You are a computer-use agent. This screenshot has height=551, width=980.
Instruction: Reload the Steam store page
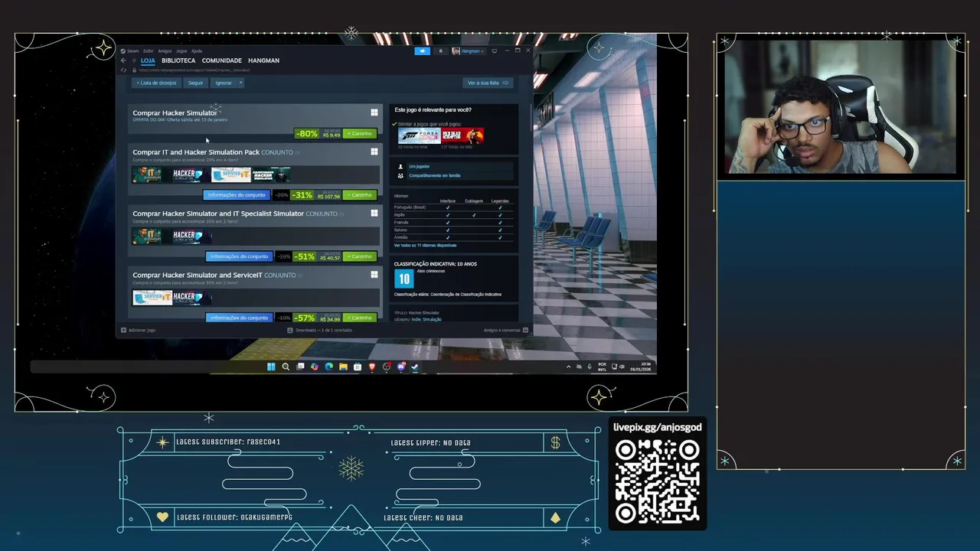124,70
